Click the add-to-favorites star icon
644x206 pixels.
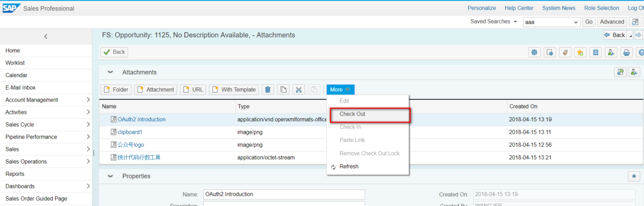(x=580, y=52)
